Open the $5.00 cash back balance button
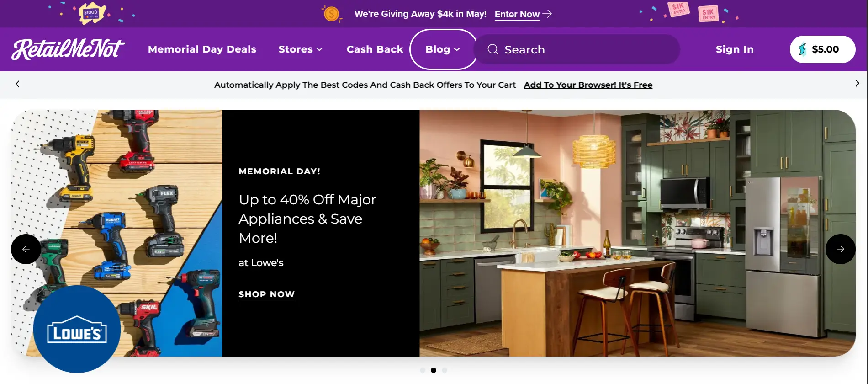Viewport: 868px width, 384px height. pos(822,49)
